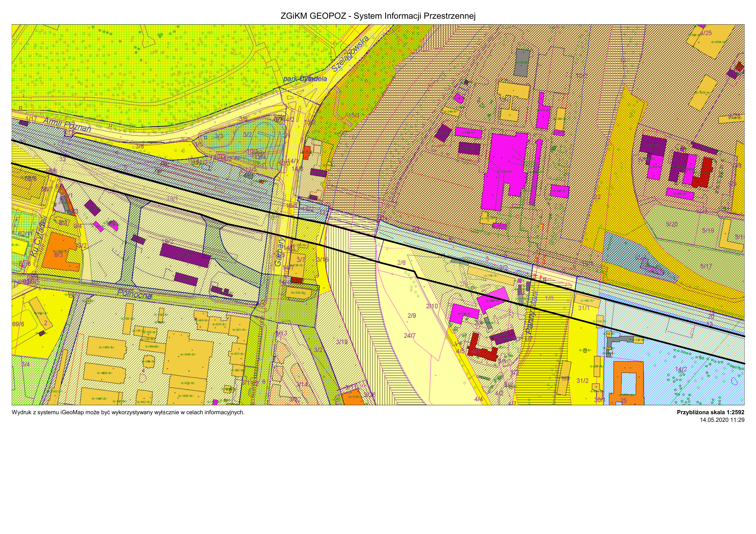Viewport: 756px width, 534px height.
Task: Click the gray building near top
Action: (522, 63)
